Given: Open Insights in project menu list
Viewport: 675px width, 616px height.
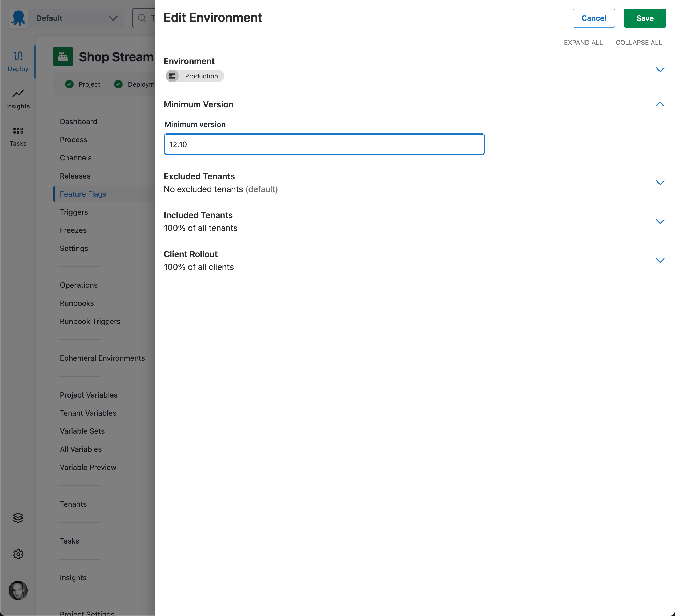Looking at the screenshot, I should 73,578.
